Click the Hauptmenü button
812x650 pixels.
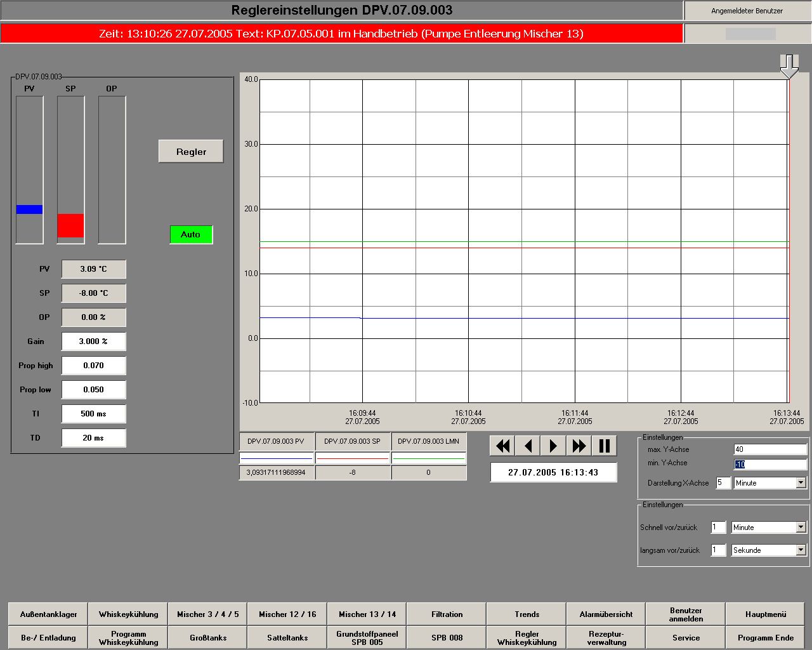coord(766,614)
